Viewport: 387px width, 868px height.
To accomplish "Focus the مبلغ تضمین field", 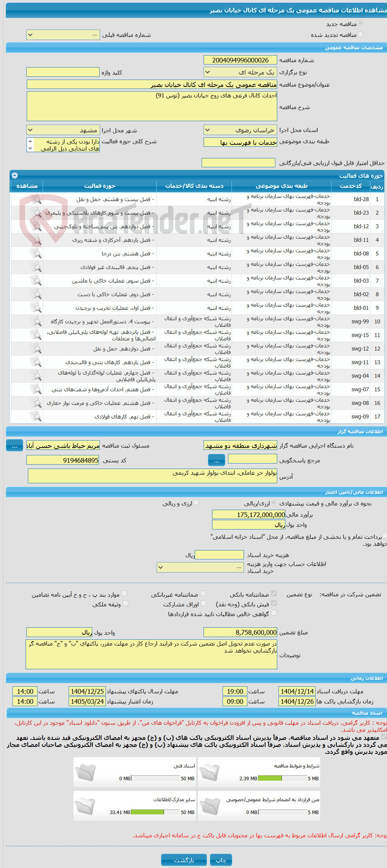I will (240, 632).
